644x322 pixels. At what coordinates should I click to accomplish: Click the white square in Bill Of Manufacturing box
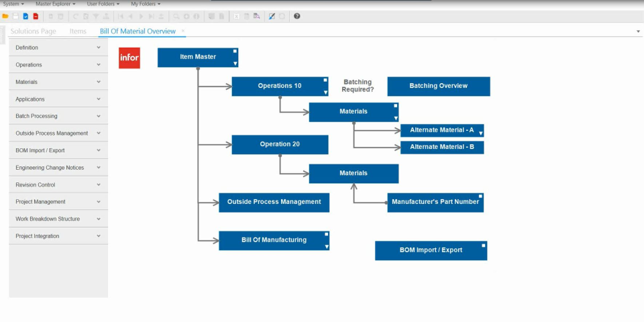click(327, 234)
